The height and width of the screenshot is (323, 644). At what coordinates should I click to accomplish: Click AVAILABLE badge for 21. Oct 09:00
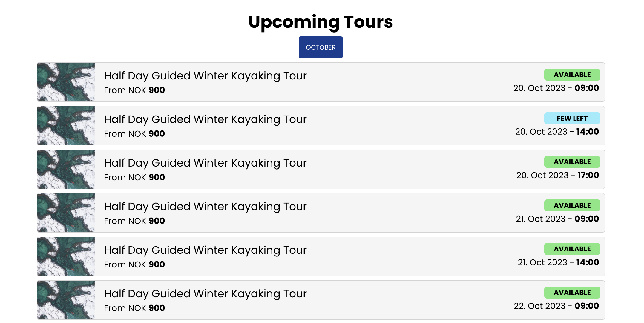[572, 205]
